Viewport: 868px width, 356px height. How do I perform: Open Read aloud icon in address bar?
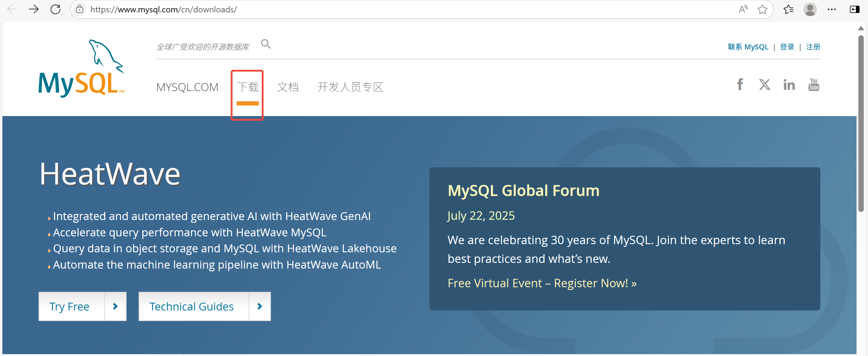tap(743, 9)
